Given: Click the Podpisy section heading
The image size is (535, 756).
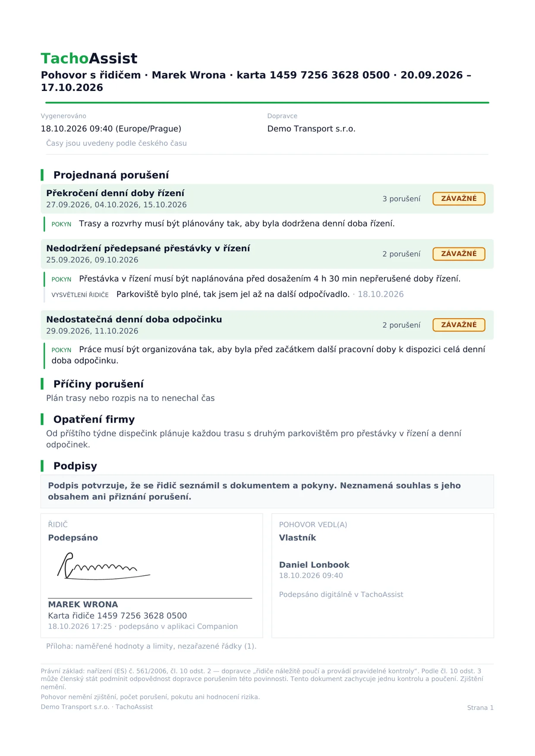Looking at the screenshot, I should click(75, 466).
